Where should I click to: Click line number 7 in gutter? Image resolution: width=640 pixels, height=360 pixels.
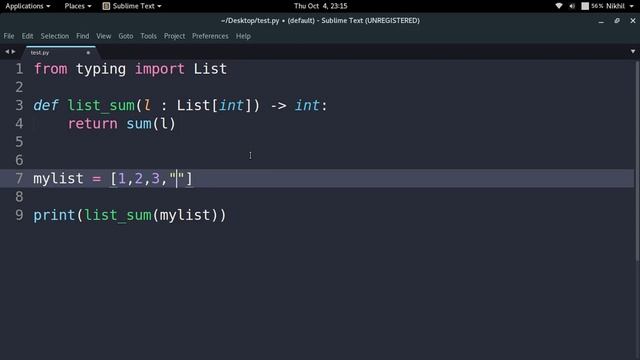[x=19, y=178]
